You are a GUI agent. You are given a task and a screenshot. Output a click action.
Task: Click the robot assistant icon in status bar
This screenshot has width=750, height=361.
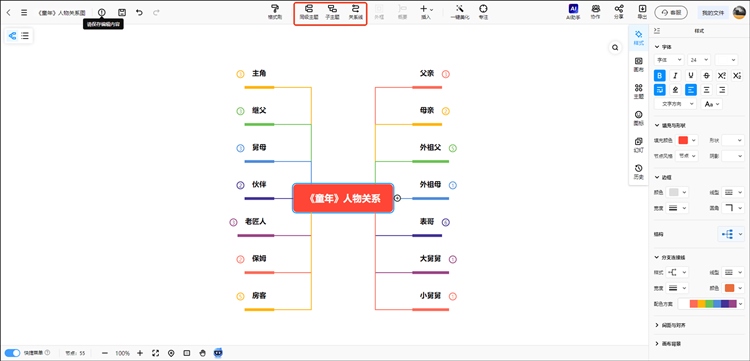pyautogui.click(x=218, y=353)
